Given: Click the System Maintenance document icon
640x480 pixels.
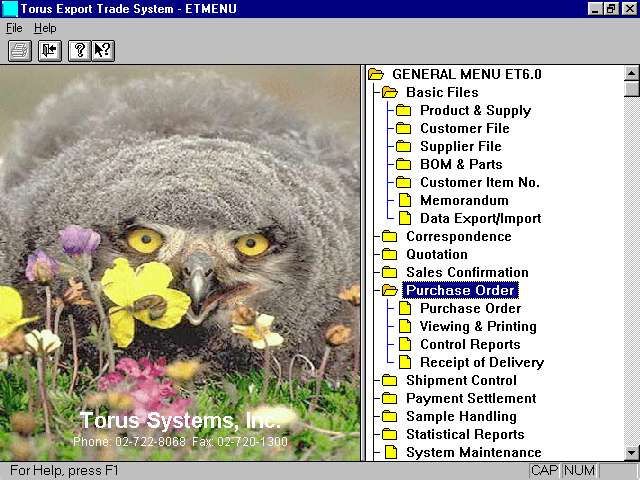Looking at the screenshot, I should tap(391, 452).
